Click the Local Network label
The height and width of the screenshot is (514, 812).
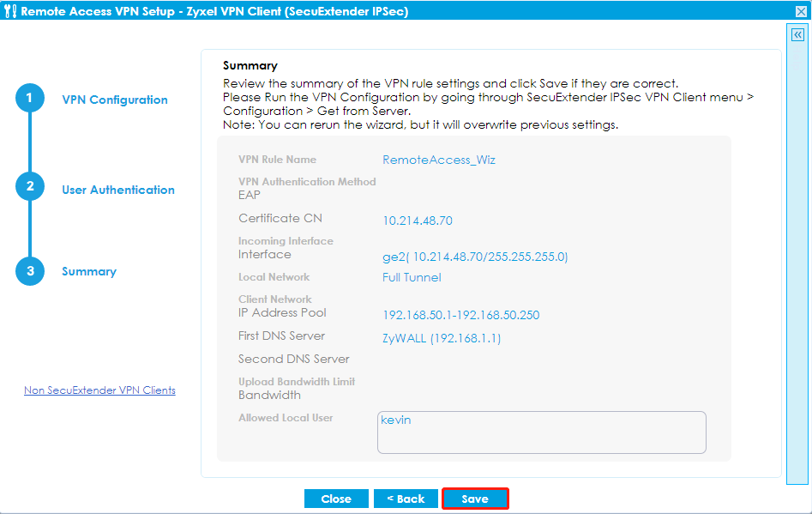click(x=274, y=277)
